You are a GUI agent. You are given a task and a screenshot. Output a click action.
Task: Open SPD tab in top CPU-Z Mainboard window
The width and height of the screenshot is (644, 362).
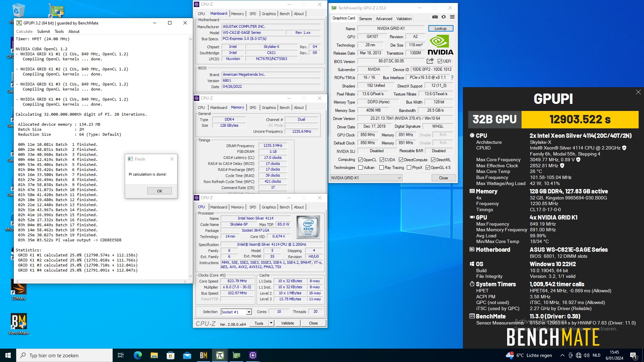click(x=253, y=14)
